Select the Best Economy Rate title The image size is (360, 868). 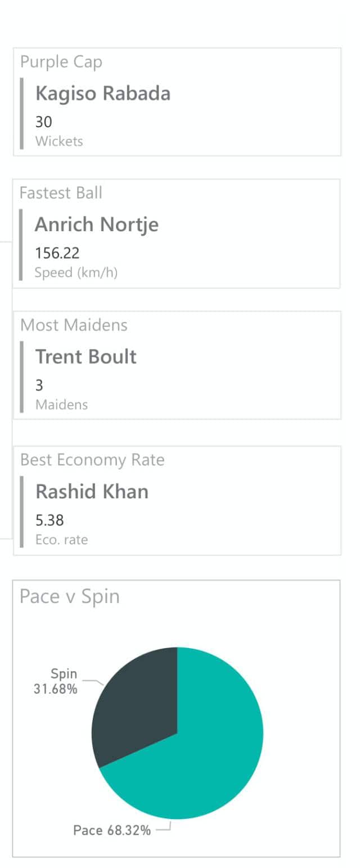(x=92, y=460)
